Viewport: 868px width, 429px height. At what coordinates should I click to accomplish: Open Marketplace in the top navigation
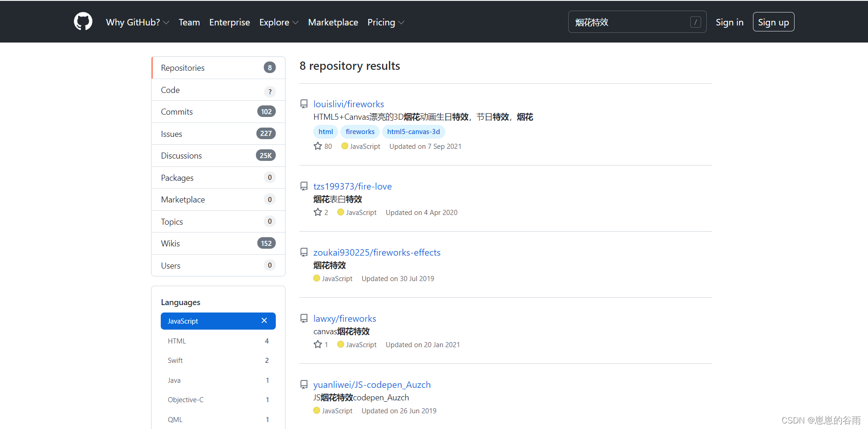tap(333, 22)
